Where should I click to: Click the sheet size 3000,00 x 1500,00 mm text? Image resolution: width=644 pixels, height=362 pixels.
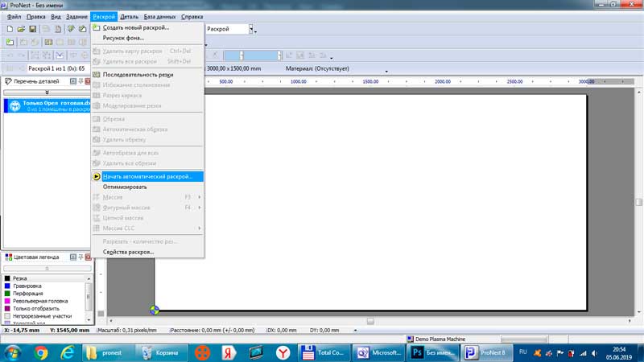point(233,68)
